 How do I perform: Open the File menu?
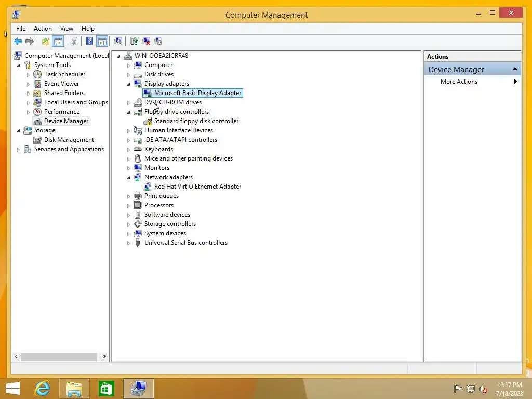pyautogui.click(x=21, y=29)
